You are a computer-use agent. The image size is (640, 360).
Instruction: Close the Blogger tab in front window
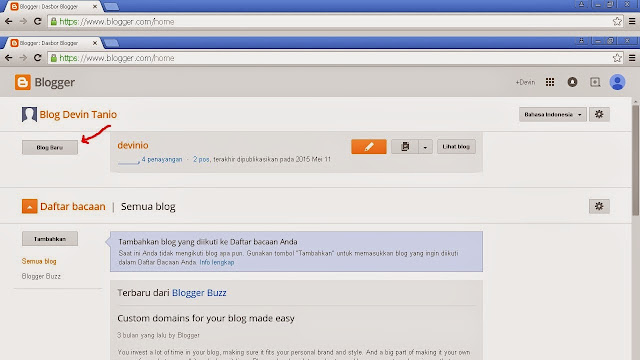pos(95,43)
